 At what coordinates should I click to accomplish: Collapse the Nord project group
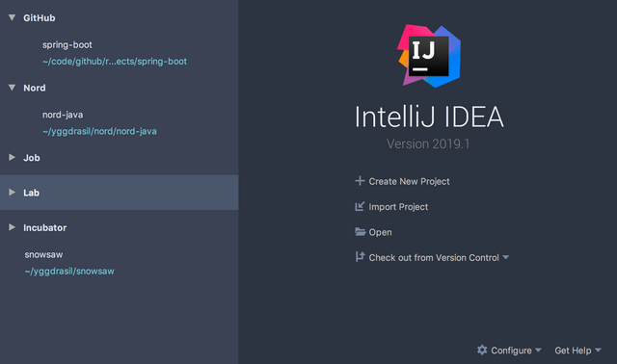click(x=13, y=88)
